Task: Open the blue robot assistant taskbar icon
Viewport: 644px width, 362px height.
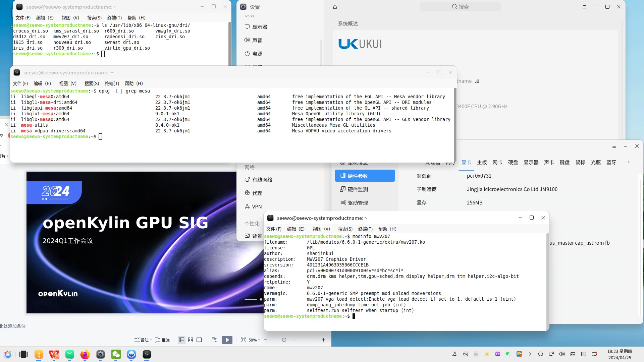Action: [131, 354]
